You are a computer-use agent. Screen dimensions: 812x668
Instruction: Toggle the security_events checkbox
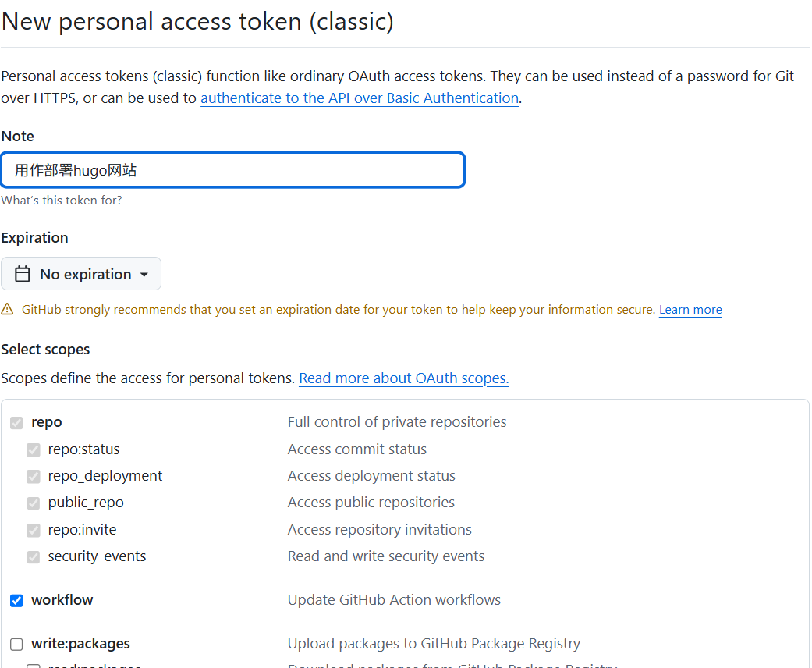34,557
